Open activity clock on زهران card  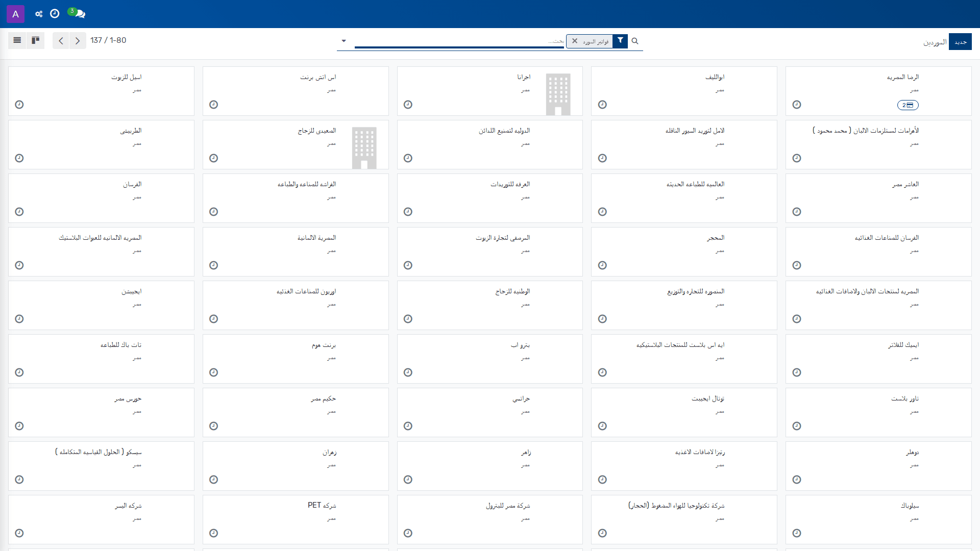point(213,480)
